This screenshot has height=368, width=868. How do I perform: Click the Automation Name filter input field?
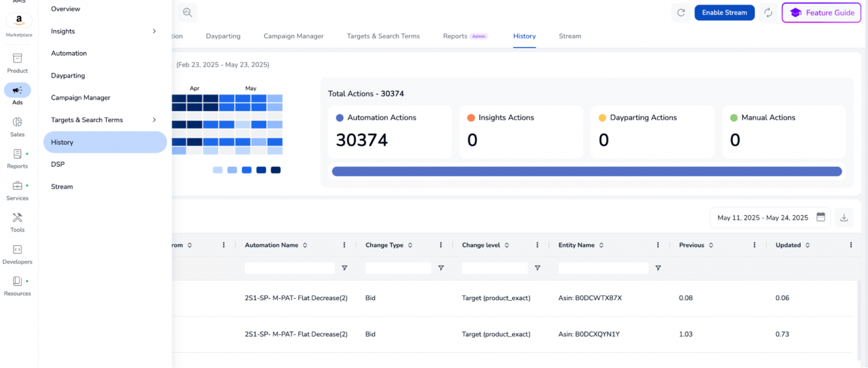tap(289, 268)
